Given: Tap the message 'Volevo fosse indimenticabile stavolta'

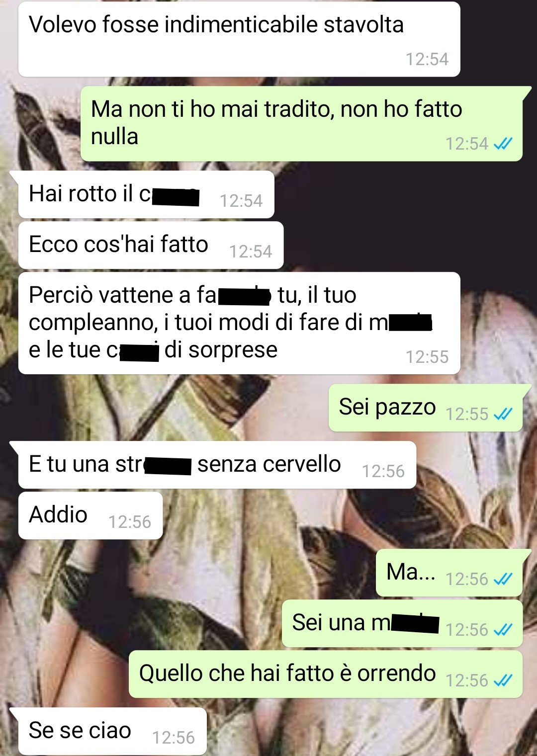Looking at the screenshot, I should pos(239,39).
